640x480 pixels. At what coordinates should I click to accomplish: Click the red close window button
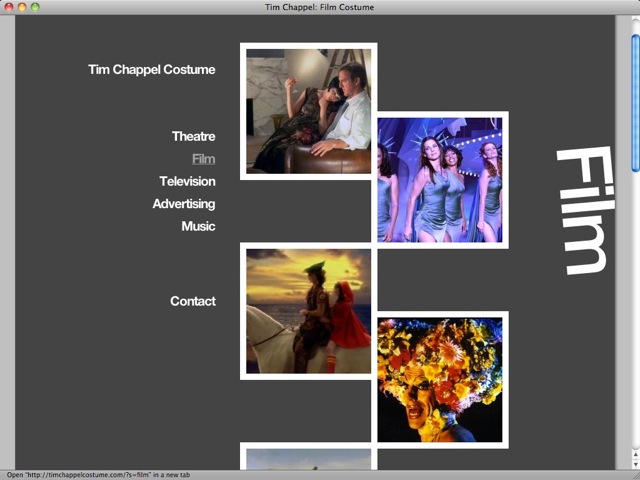coord(9,7)
